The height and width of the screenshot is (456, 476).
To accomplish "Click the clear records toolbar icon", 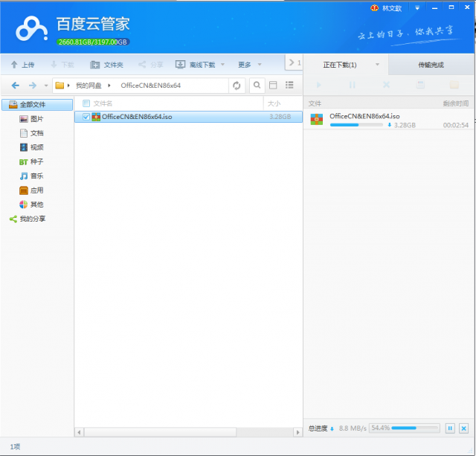I will pyautogui.click(x=420, y=85).
